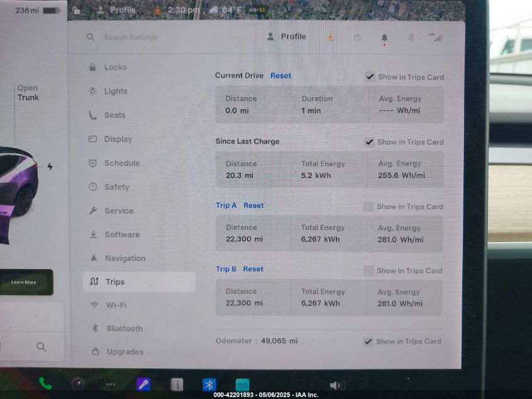This screenshot has width=532, height=399.
Task: Rename Trip A by tapping its label
Action: coord(226,205)
